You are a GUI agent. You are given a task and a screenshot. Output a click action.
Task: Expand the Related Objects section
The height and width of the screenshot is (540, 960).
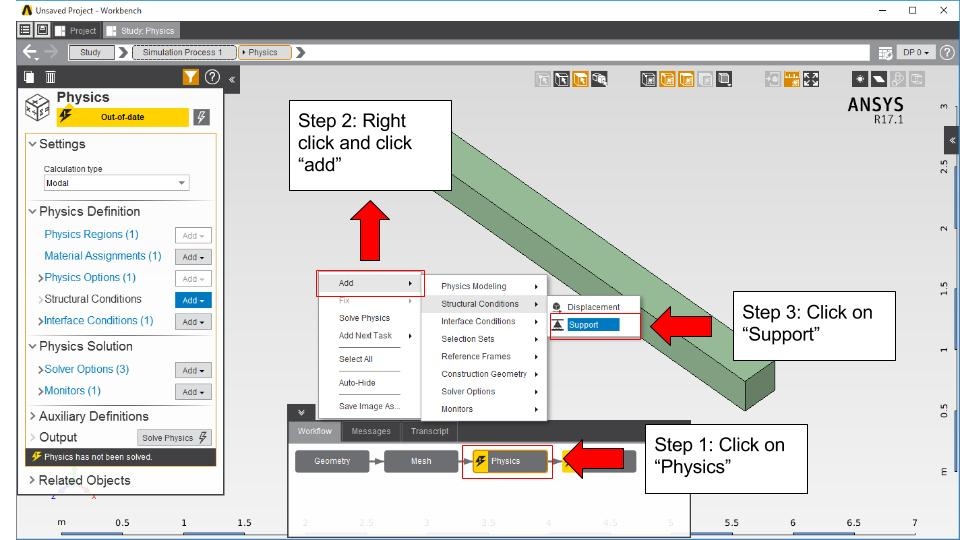pyautogui.click(x=32, y=480)
